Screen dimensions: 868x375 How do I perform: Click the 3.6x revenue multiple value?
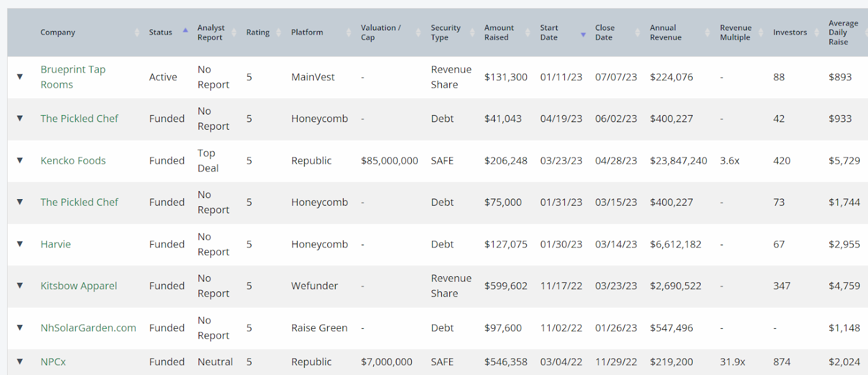point(730,161)
